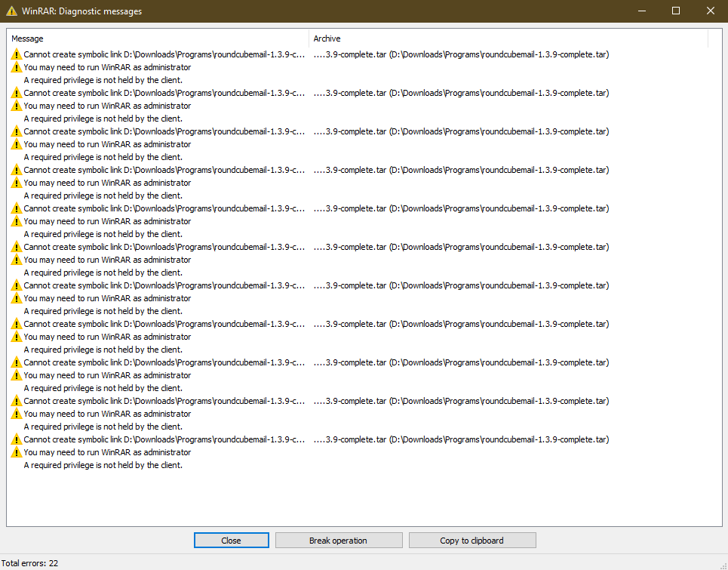This screenshot has width=728, height=570.
Task: Click the Archive column header
Action: point(327,39)
